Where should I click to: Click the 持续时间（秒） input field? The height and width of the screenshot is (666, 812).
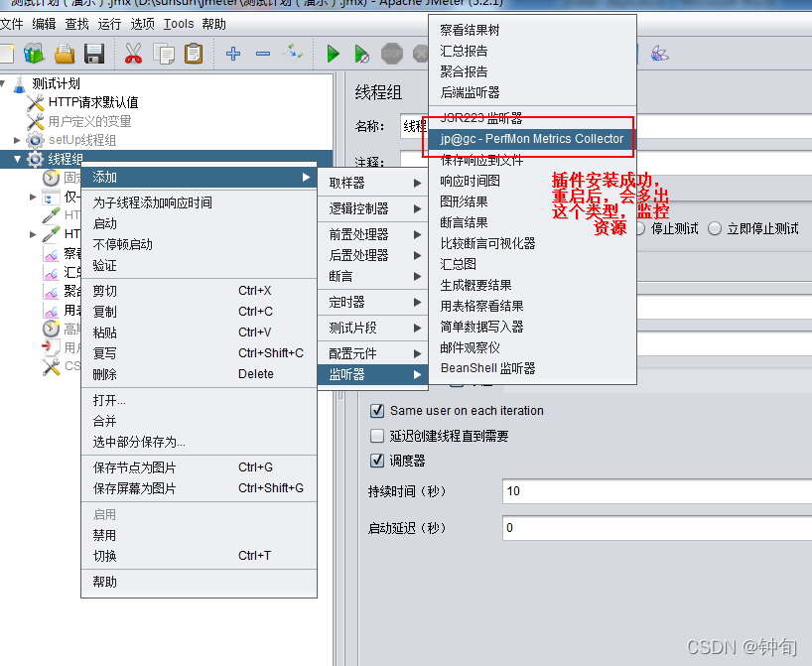point(657,491)
